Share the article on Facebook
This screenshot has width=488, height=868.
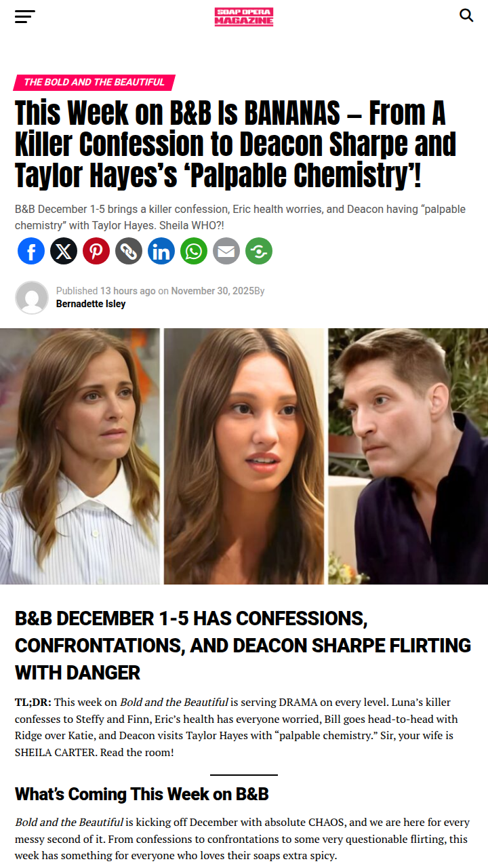click(31, 251)
